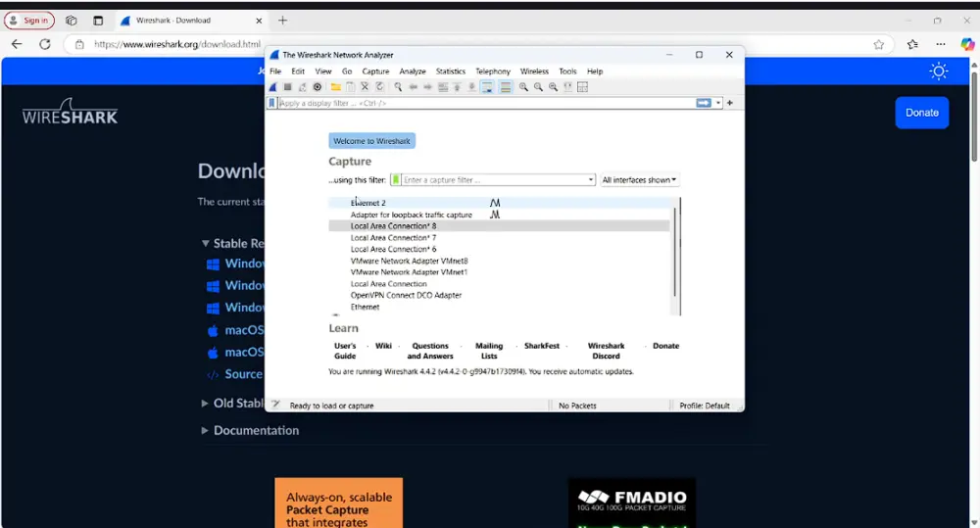The image size is (980, 528).
Task: Open the Tools menu
Action: 567,72
